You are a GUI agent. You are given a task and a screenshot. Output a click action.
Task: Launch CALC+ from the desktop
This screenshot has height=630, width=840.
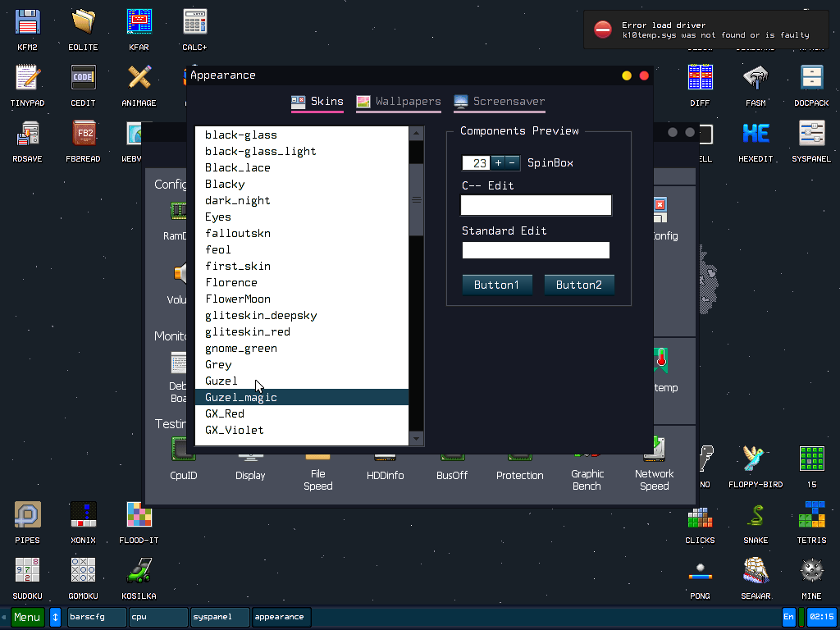tap(194, 21)
